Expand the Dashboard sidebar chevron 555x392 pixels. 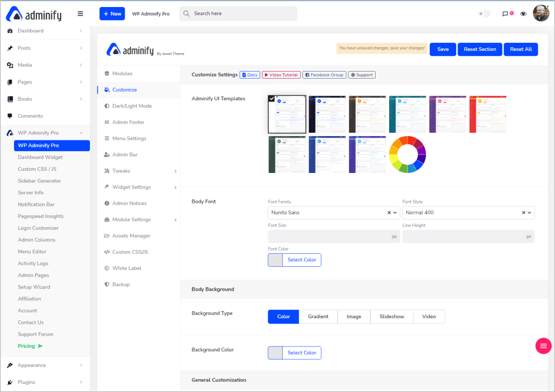pos(81,31)
